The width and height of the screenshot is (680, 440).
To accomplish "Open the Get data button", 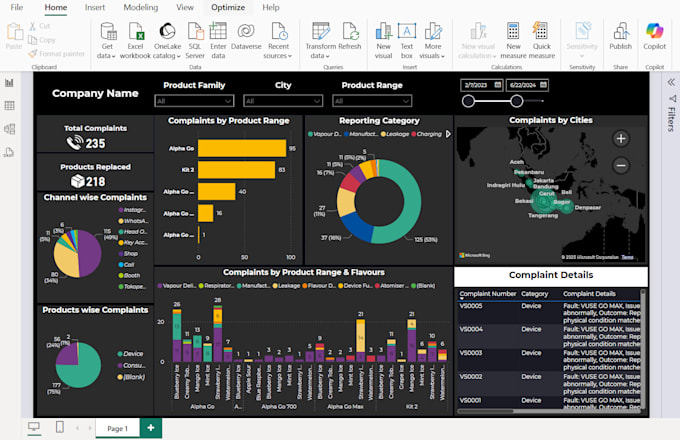I will [x=107, y=41].
